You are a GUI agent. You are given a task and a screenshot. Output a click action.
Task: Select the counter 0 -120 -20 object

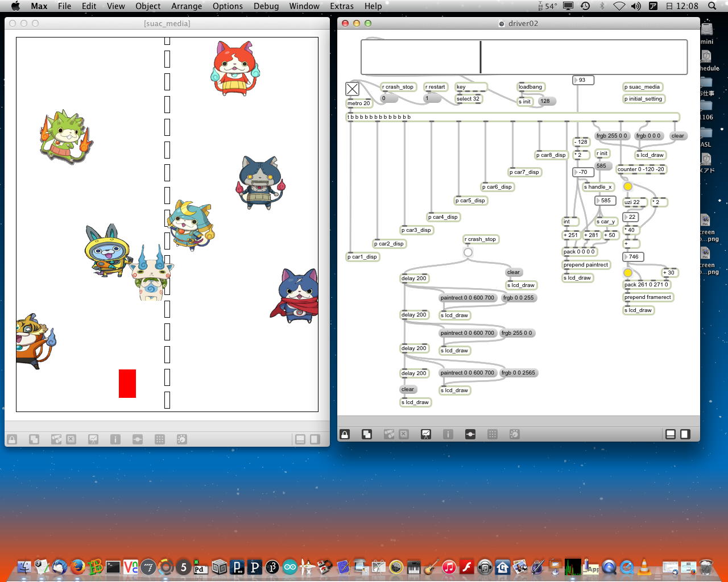coord(641,169)
